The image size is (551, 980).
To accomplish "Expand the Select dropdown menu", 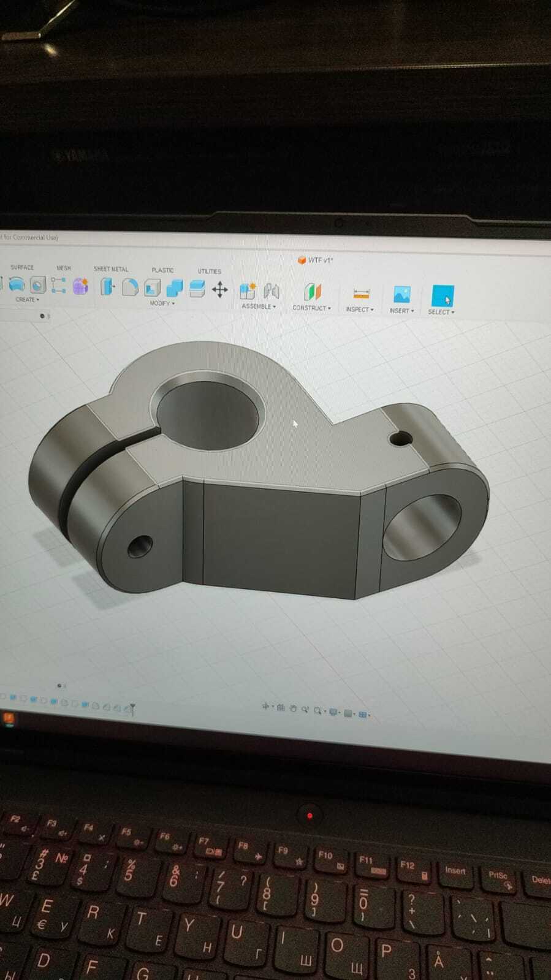I will [441, 312].
